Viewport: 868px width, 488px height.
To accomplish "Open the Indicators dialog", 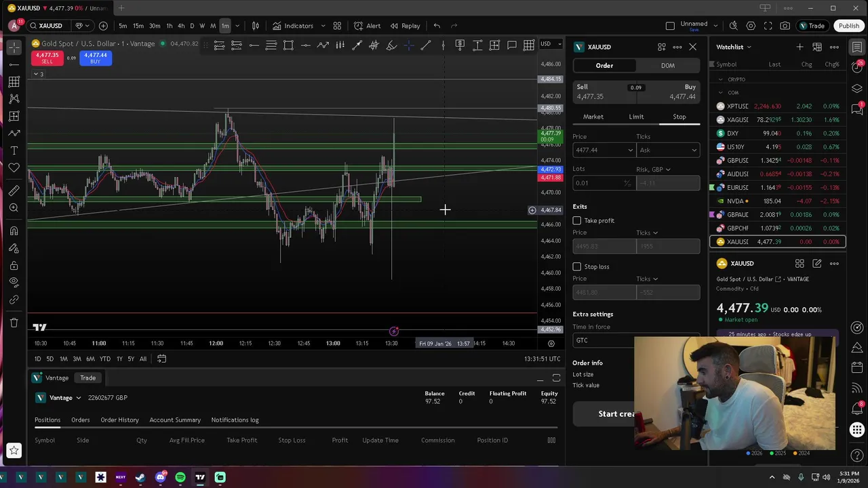I will click(293, 26).
